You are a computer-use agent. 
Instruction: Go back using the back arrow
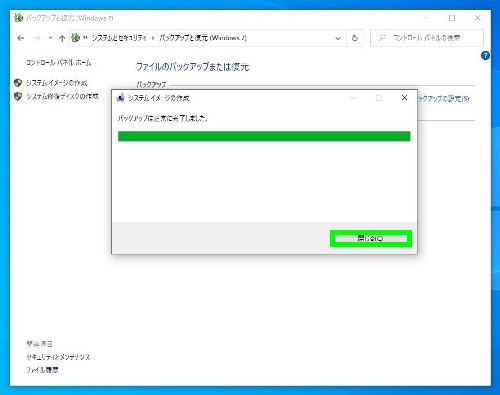(21, 38)
